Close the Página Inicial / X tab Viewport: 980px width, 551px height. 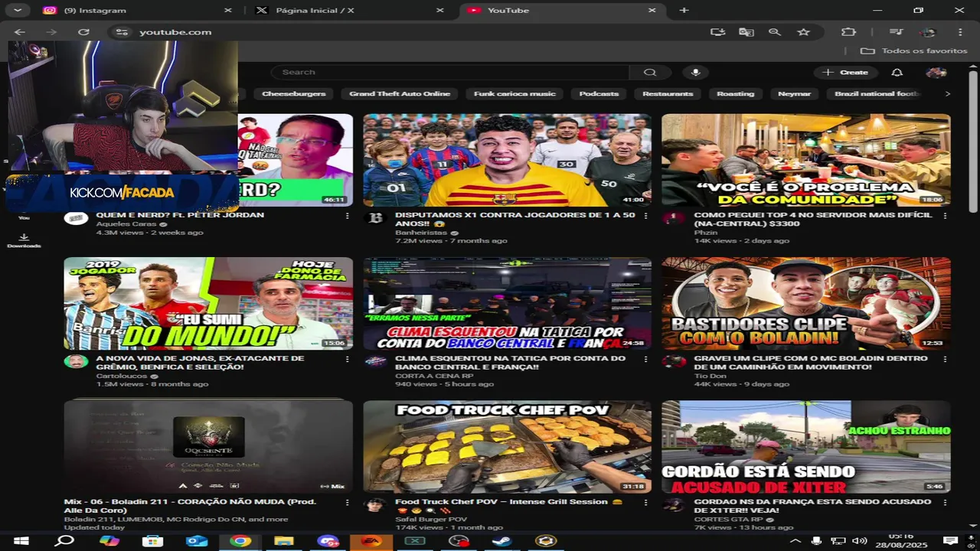pos(439,11)
